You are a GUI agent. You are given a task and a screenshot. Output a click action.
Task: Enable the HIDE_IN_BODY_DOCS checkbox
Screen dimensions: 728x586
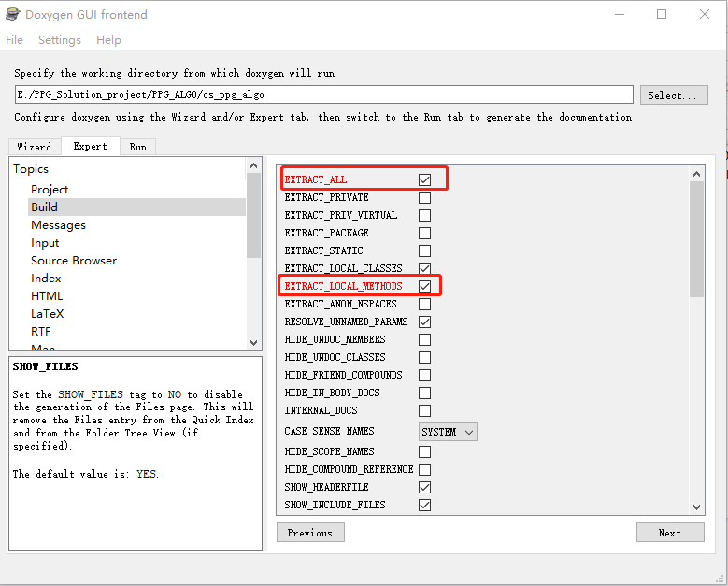[424, 393]
